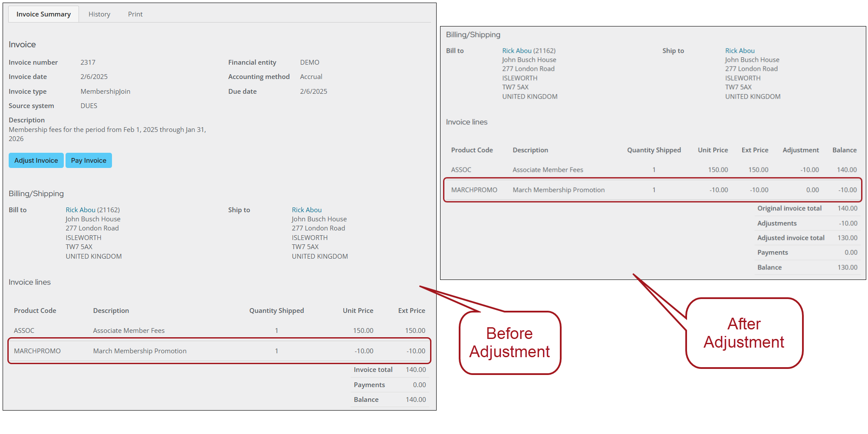Select Associate Member Fees in left invoice
The image size is (868, 434).
(129, 330)
